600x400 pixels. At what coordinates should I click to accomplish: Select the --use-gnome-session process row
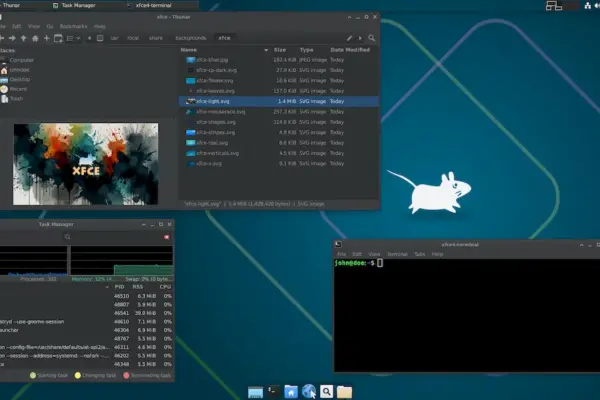point(86,322)
